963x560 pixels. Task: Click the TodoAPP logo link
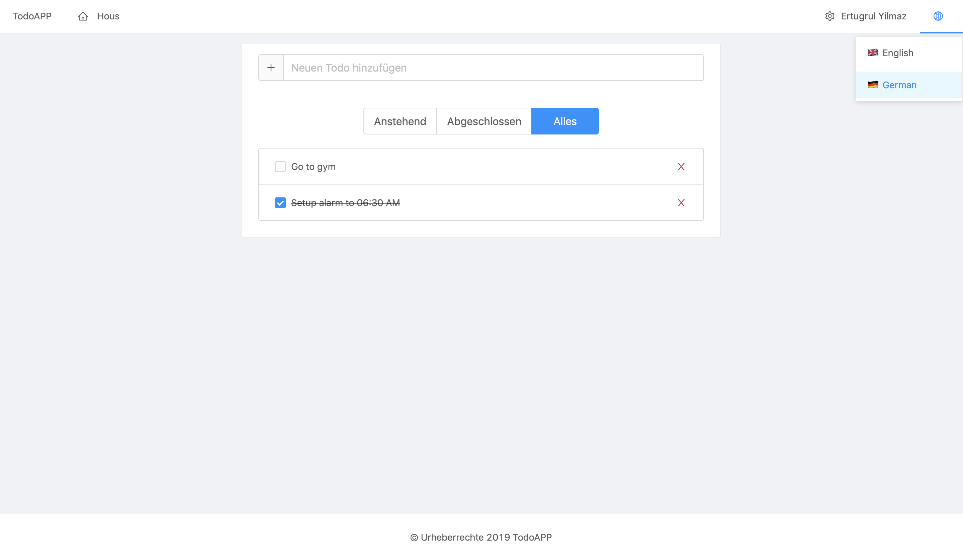(x=32, y=16)
